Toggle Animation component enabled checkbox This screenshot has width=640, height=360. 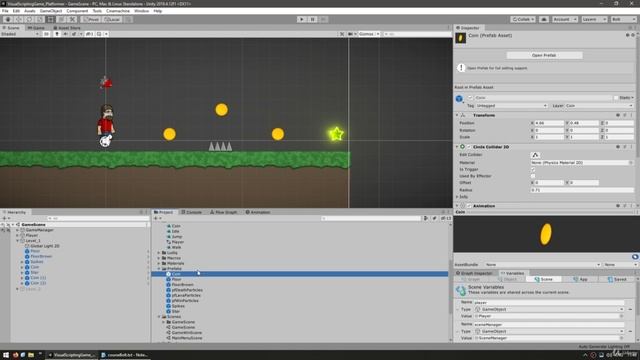click(x=469, y=206)
